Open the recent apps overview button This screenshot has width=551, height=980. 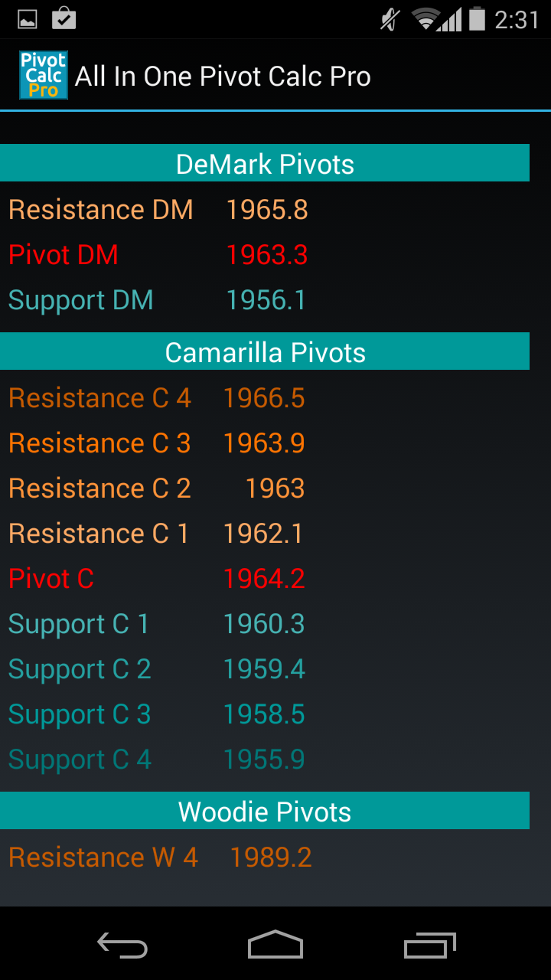429,946
